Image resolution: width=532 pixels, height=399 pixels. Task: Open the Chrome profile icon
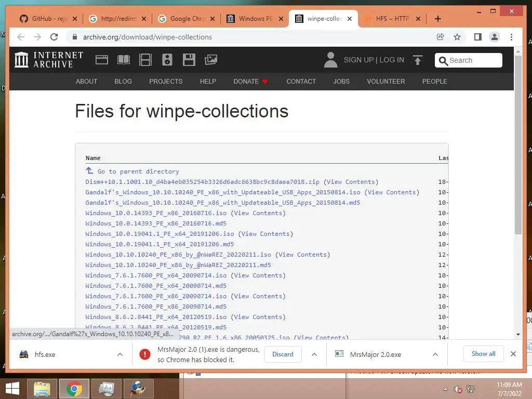click(495, 37)
